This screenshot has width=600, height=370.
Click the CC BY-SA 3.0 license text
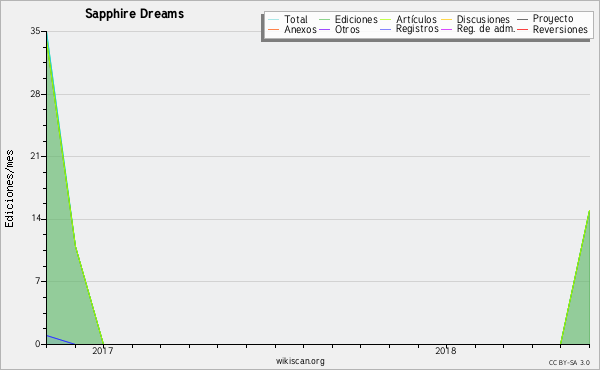(x=569, y=363)
